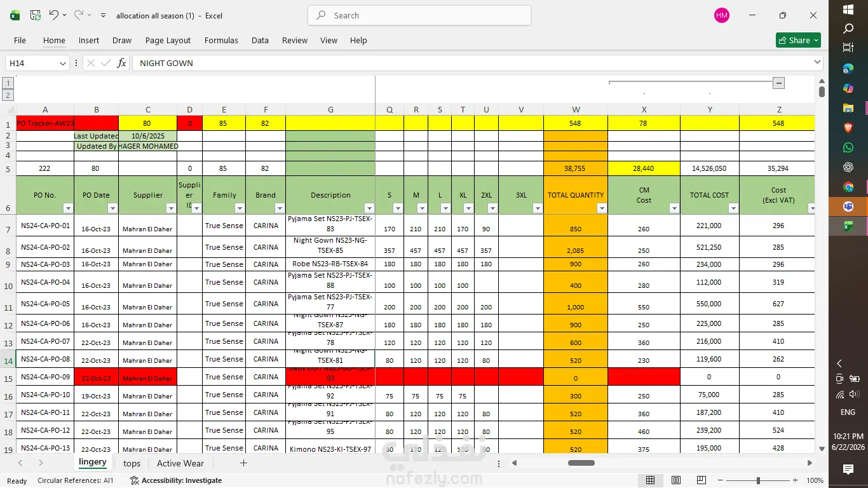Open the S size column filter dropdown
The height and width of the screenshot is (488, 868).
click(x=398, y=208)
